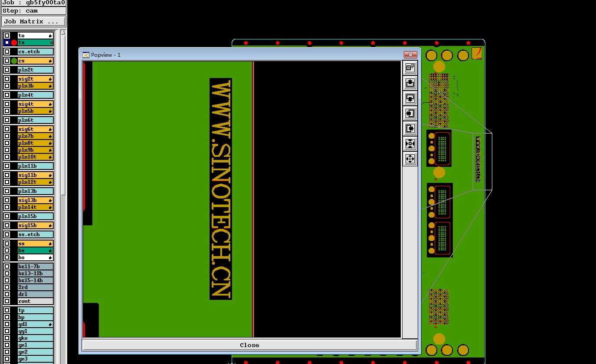Select the gm2 layer name
The width and height of the screenshot is (596, 364).
36,352
